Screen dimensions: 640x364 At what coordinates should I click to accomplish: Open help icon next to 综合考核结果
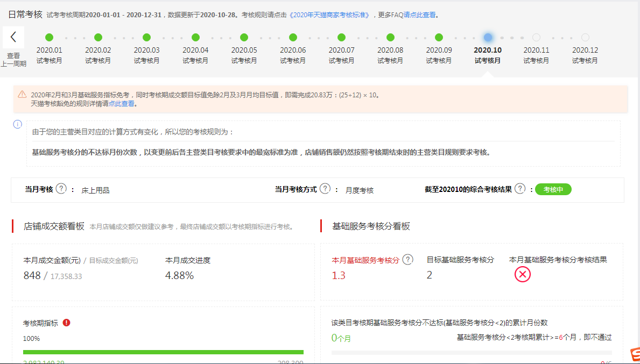[519, 189]
